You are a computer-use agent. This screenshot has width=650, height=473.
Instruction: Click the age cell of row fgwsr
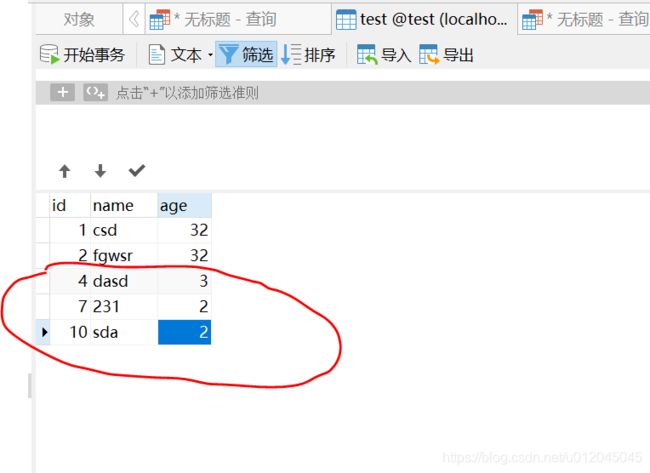pyautogui.click(x=184, y=255)
